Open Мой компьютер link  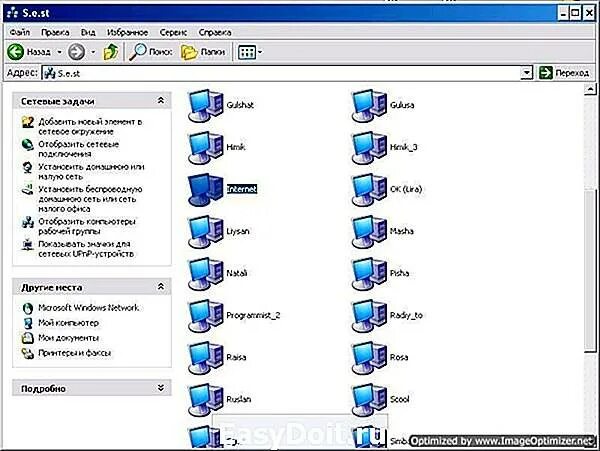(68, 323)
